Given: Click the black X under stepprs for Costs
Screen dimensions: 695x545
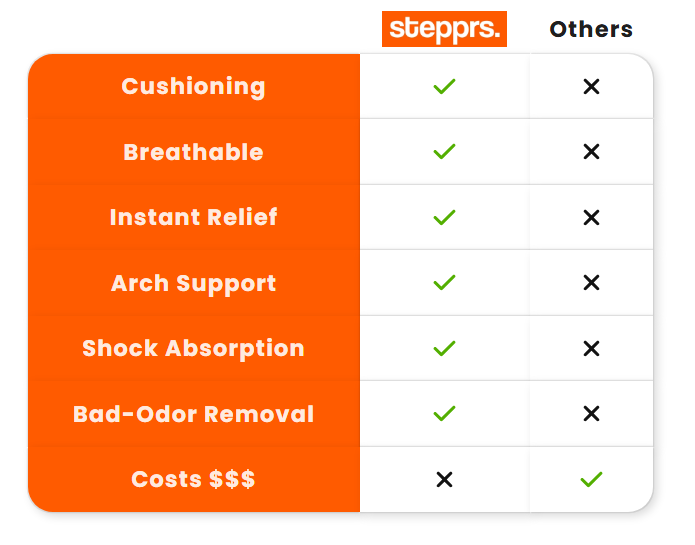Looking at the screenshot, I should (445, 480).
